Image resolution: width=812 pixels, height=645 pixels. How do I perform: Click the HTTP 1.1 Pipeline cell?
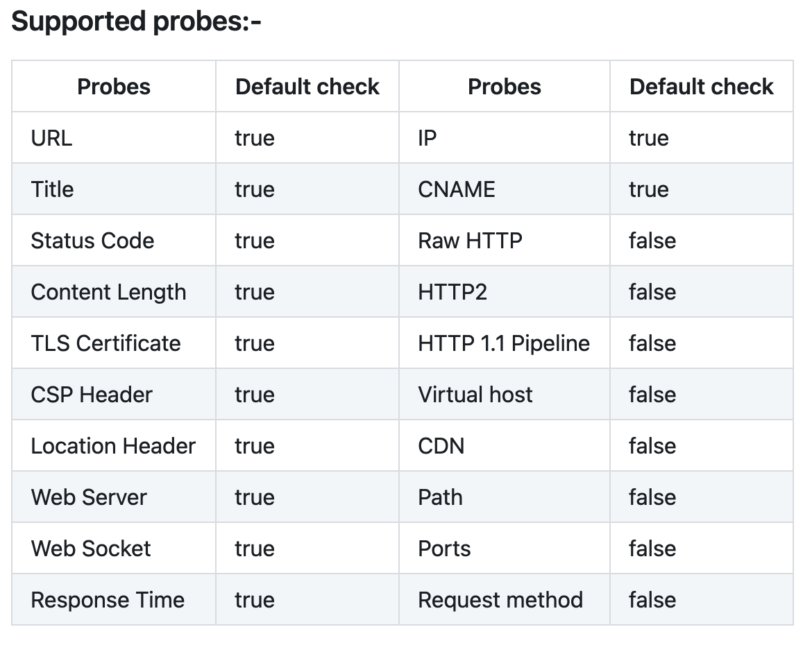[x=505, y=343]
